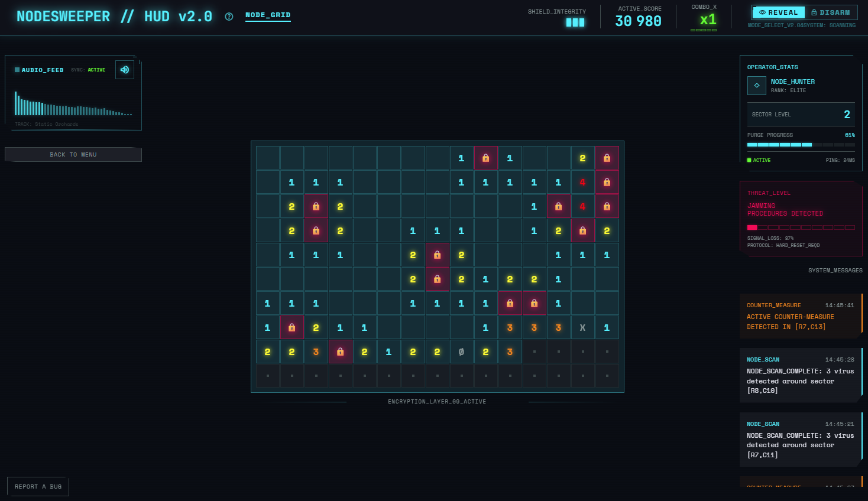The width and height of the screenshot is (868, 501).
Task: Click the REPORT A BUG button
Action: point(38,487)
